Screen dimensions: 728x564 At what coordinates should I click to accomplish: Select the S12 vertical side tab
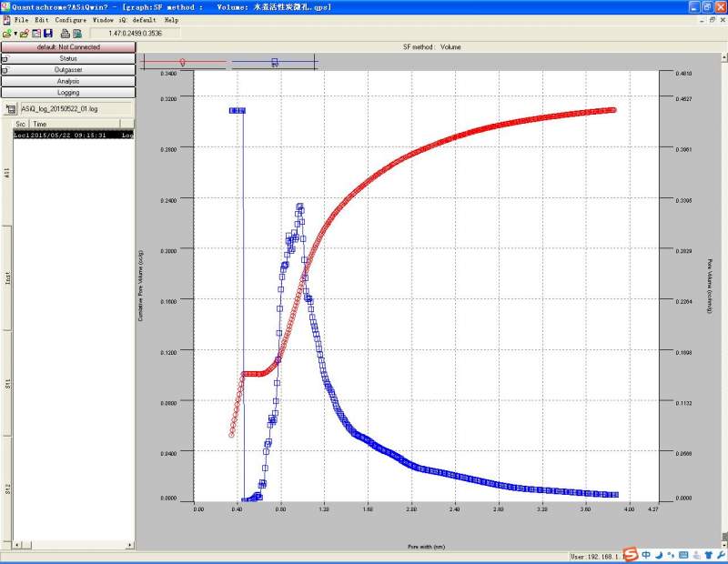7,488
